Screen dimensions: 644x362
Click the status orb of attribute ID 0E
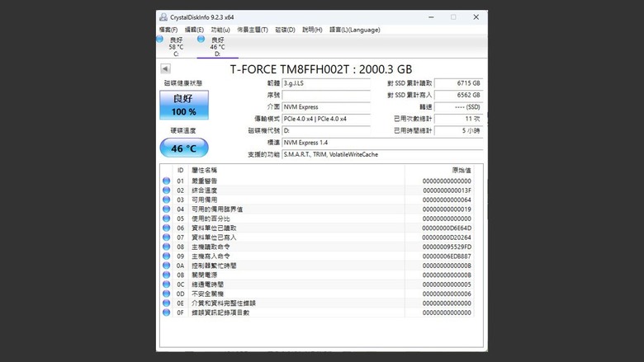[166, 303]
